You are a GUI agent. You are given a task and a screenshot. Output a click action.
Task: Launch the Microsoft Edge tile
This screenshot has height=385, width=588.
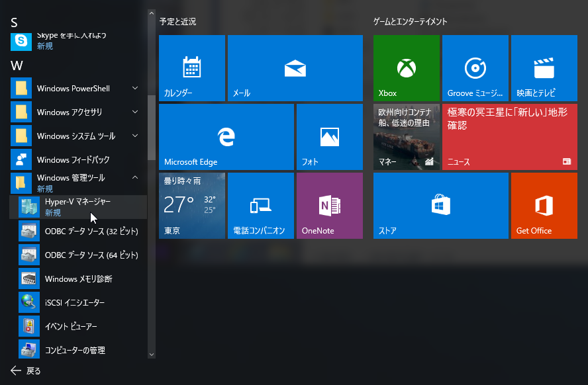[x=226, y=137]
